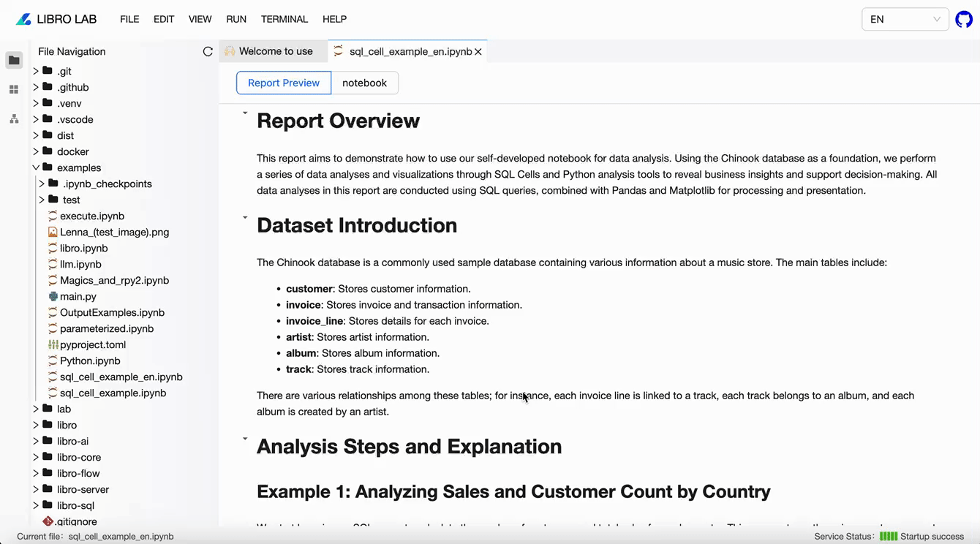Open the FILE menu
The height and width of the screenshot is (544, 980).
[129, 19]
